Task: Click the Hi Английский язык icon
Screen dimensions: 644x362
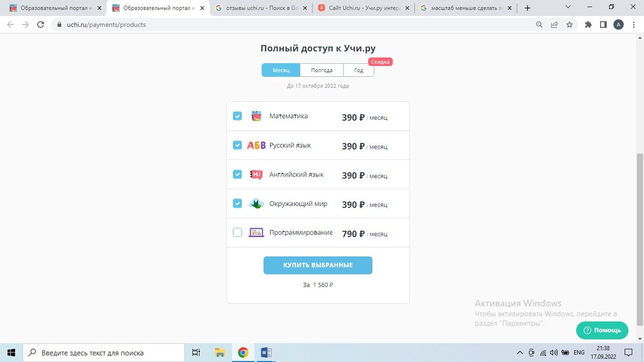Action: coord(257,174)
